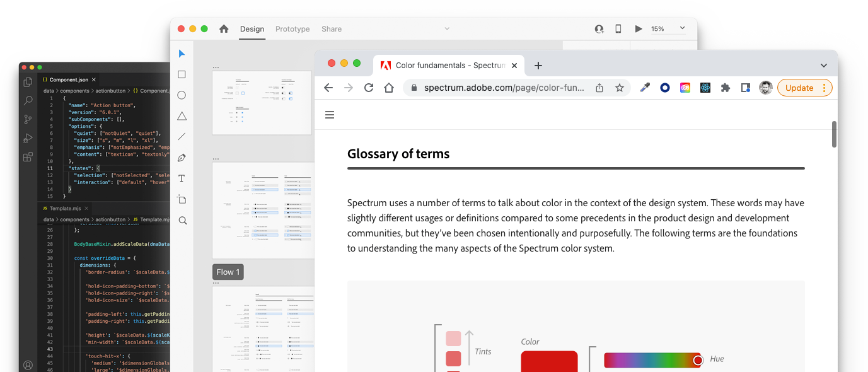868x372 pixels.
Task: Start desktop preview play button in Adobe XD
Action: tap(639, 29)
